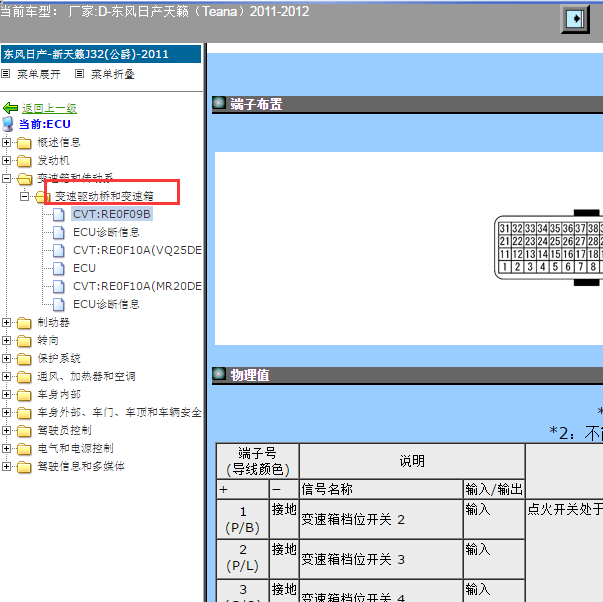Click the 说明 header cell
The width and height of the screenshot is (603, 602).
412,461
